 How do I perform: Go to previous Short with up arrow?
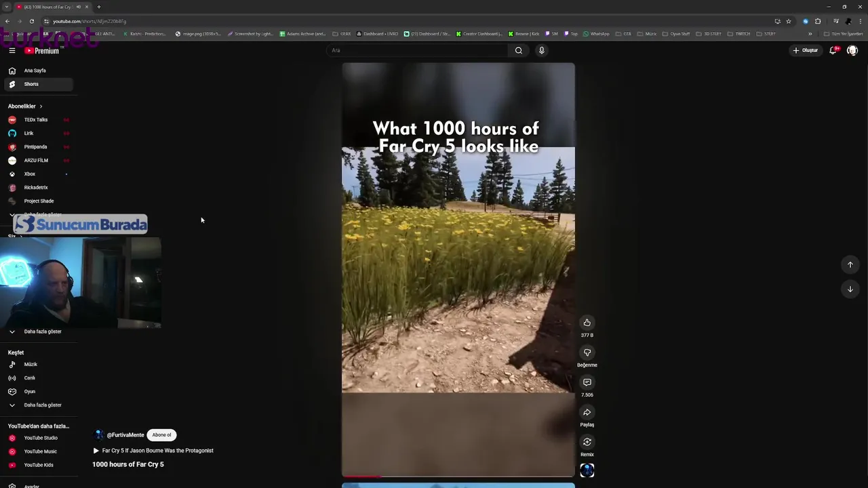850,265
